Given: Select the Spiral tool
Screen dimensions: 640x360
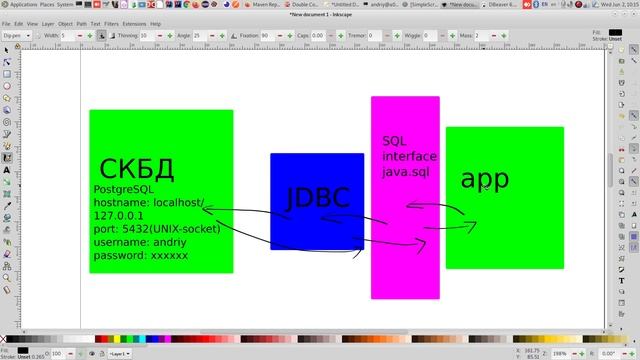Looking at the screenshot, I should (x=7, y=122).
